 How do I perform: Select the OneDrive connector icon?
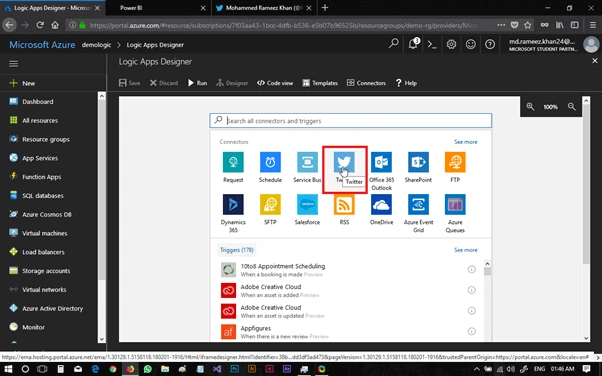pyautogui.click(x=381, y=204)
